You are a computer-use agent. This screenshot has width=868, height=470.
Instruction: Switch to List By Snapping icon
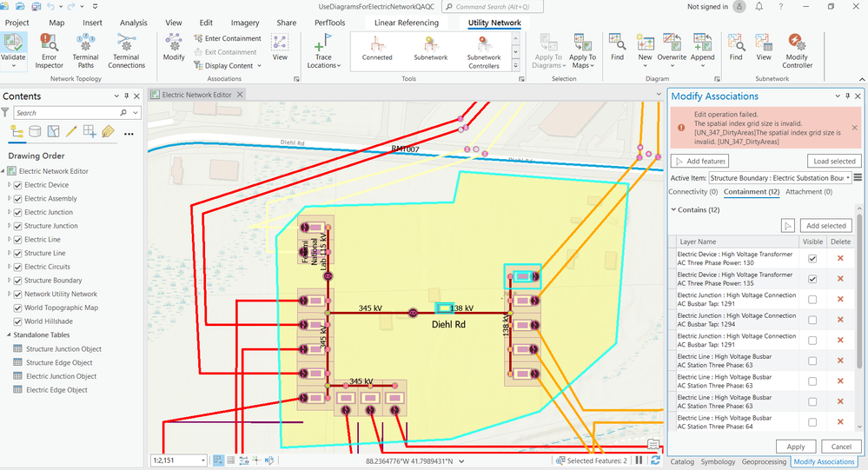click(x=89, y=132)
